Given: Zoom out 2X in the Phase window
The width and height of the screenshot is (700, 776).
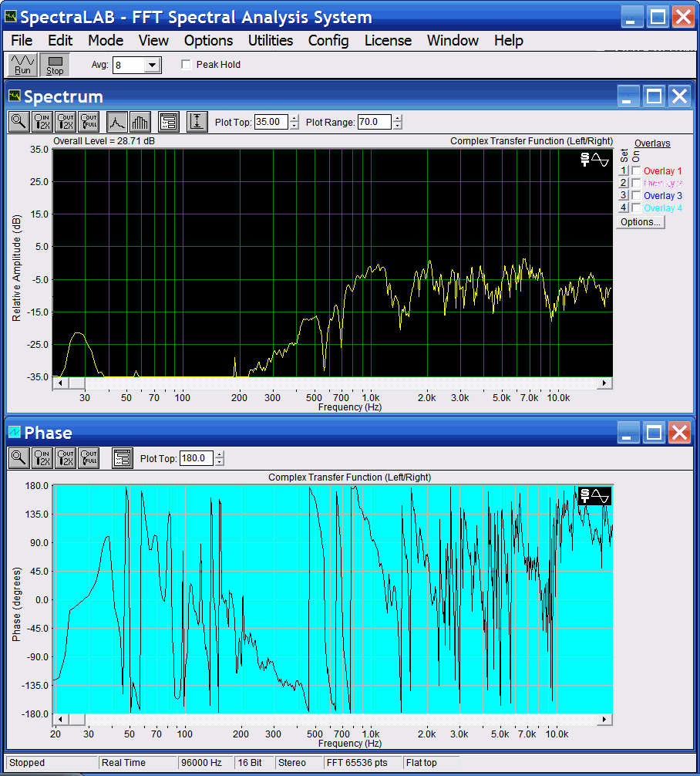Looking at the screenshot, I should pyautogui.click(x=66, y=458).
